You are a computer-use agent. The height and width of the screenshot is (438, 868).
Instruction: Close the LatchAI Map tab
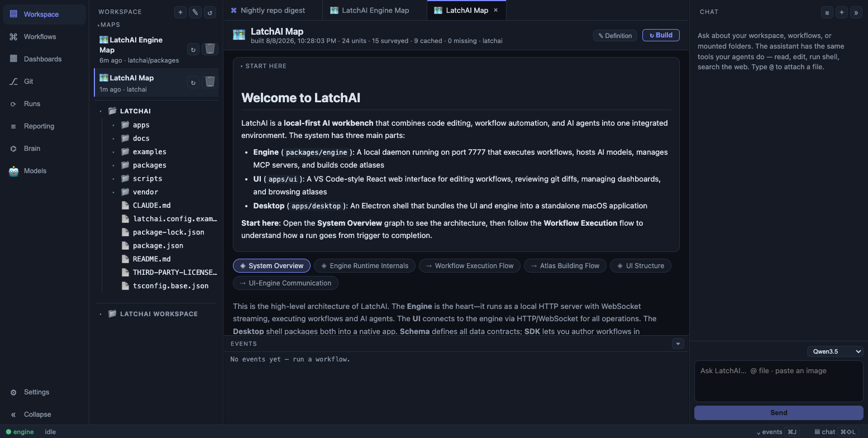(x=495, y=10)
